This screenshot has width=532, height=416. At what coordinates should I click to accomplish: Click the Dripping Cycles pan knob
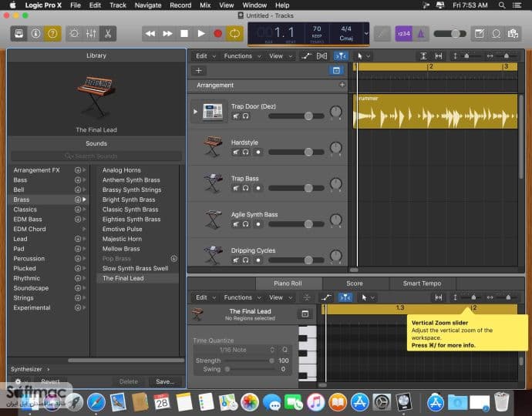[x=335, y=255]
